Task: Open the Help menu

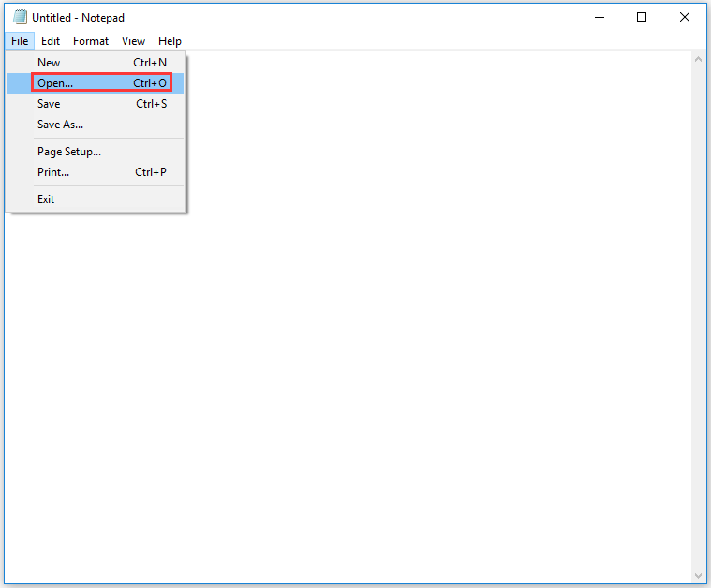Action: click(x=170, y=41)
